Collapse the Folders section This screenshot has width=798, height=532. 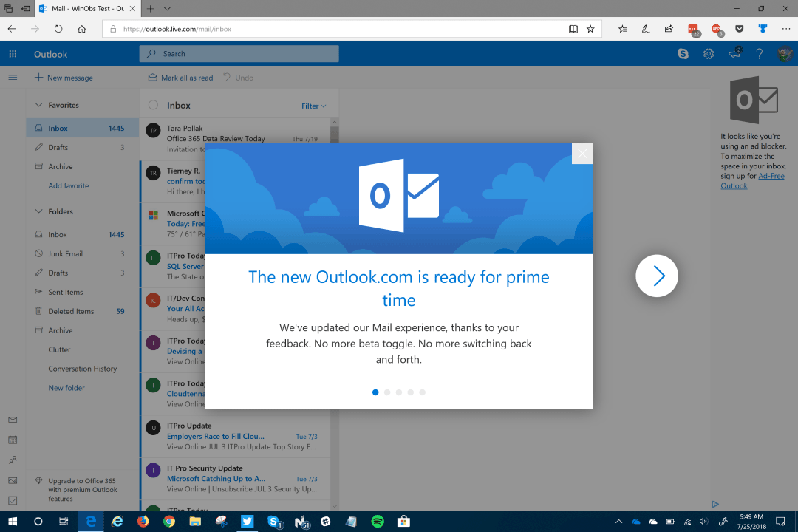pyautogui.click(x=38, y=211)
